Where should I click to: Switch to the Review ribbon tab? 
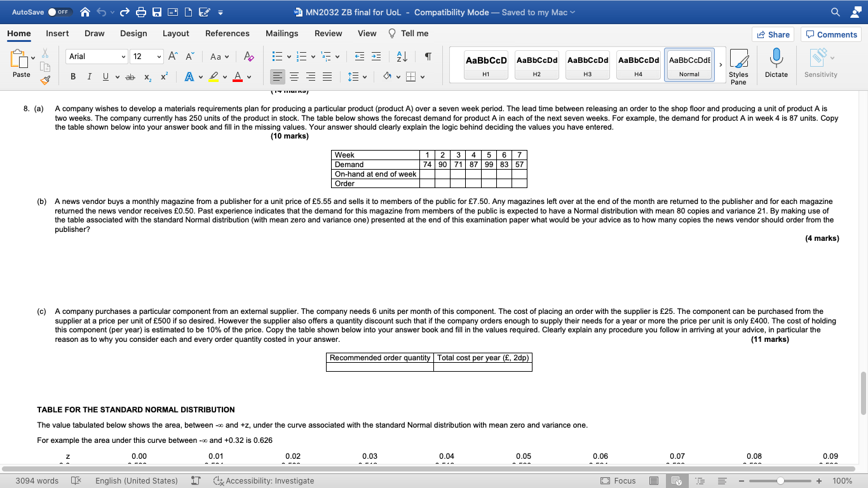(x=329, y=33)
